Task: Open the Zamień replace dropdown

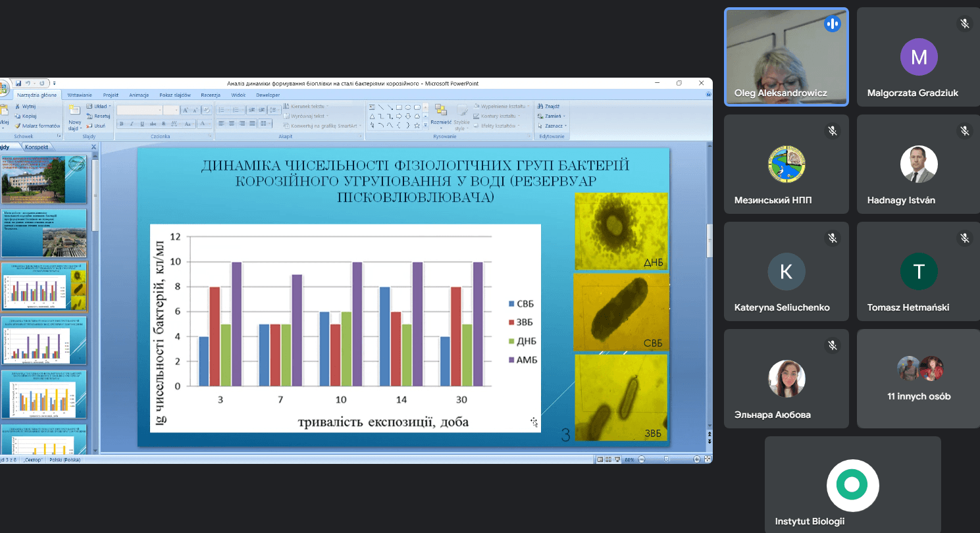Action: tap(551, 116)
